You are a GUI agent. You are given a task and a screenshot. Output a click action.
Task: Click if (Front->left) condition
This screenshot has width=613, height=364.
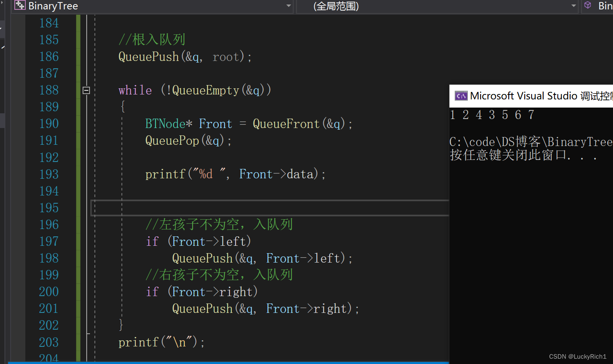198,241
